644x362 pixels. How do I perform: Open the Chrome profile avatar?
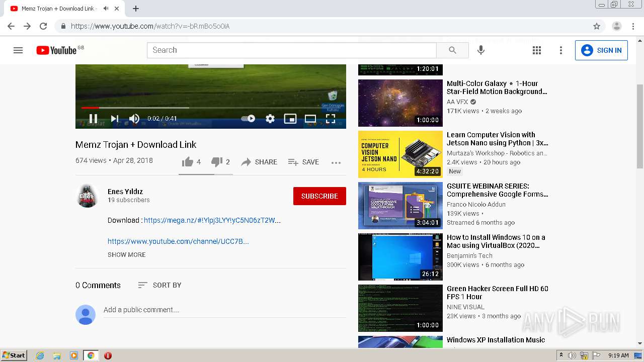coord(617,26)
